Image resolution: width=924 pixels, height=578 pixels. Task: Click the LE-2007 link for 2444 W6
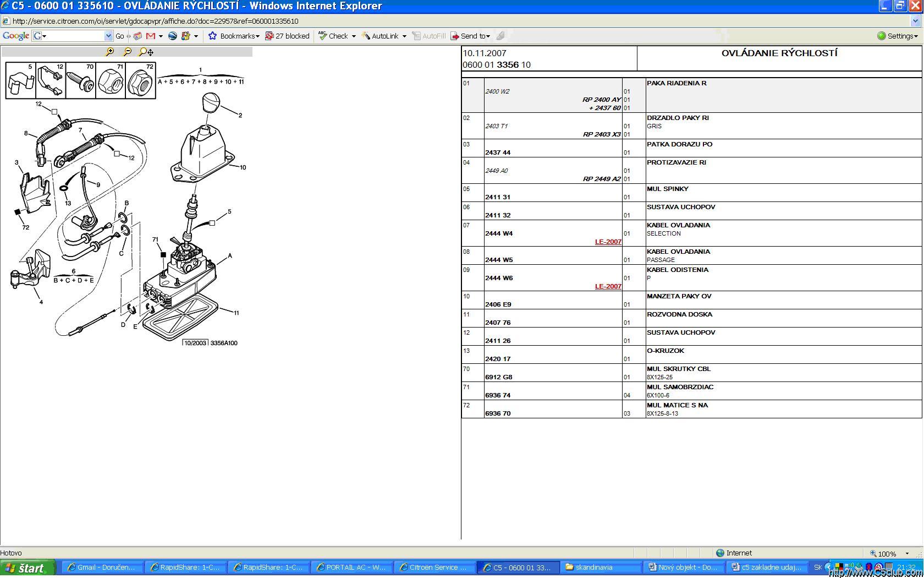click(x=608, y=286)
